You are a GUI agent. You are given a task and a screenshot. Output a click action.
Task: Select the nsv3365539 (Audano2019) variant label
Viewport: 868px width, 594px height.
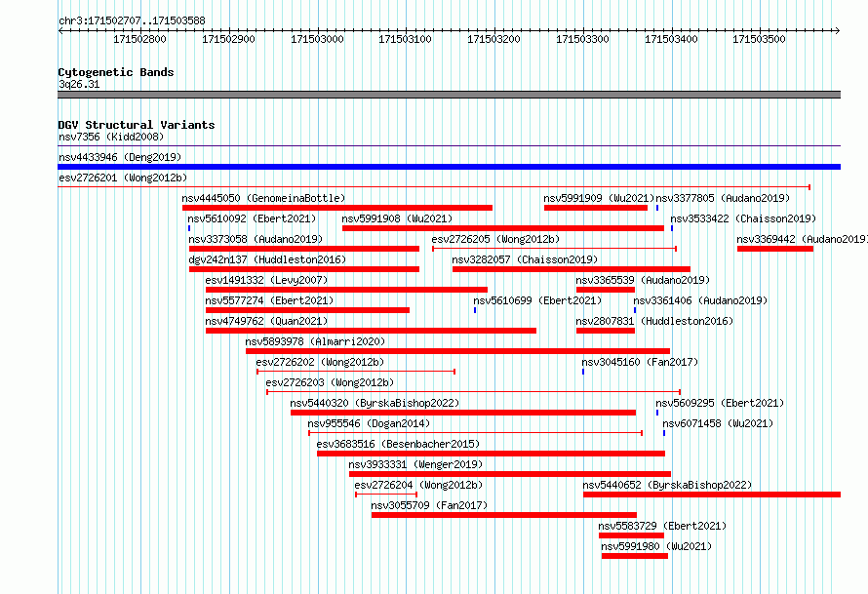643,280
